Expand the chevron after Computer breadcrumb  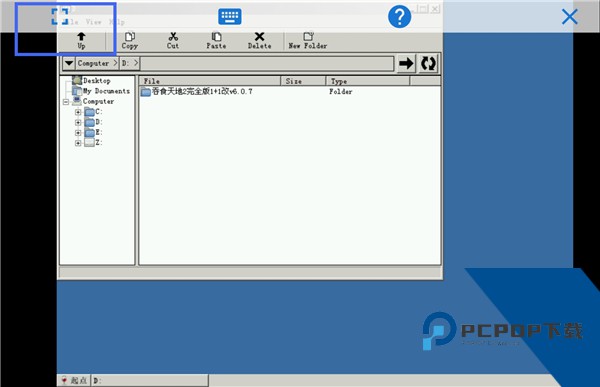(115, 63)
